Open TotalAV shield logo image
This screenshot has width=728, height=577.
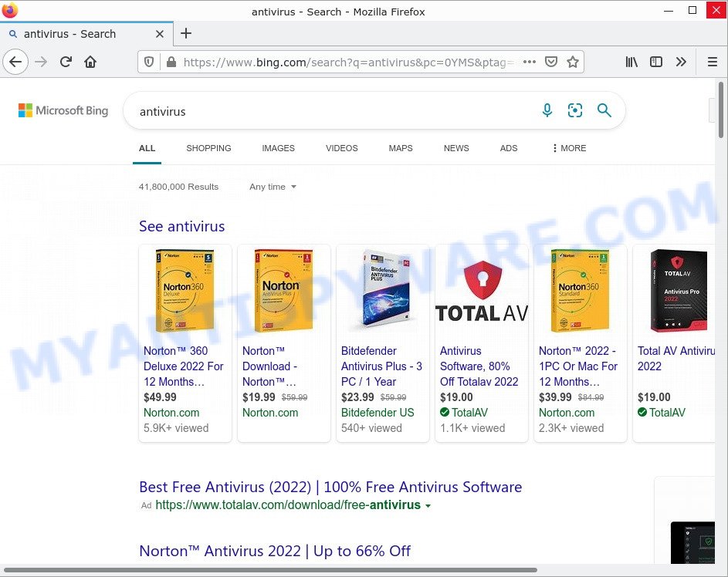point(482,291)
